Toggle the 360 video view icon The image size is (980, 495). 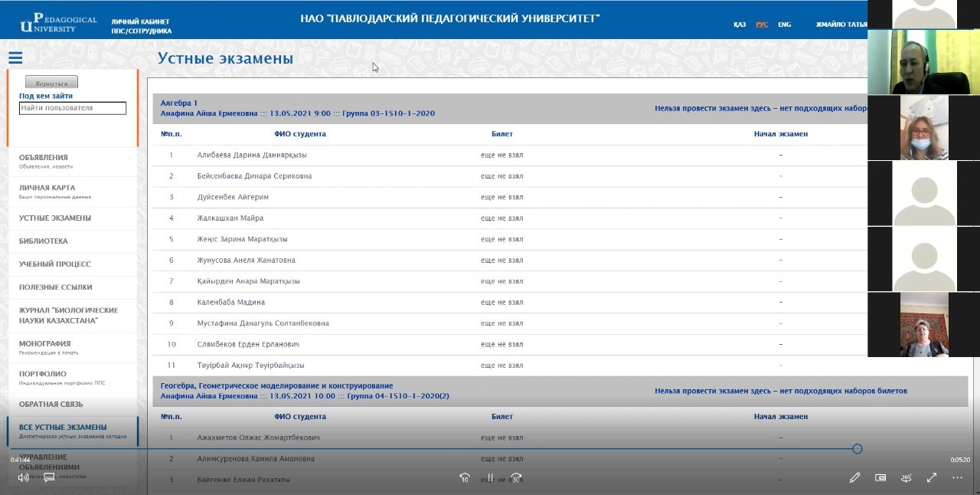pyautogui.click(x=906, y=477)
